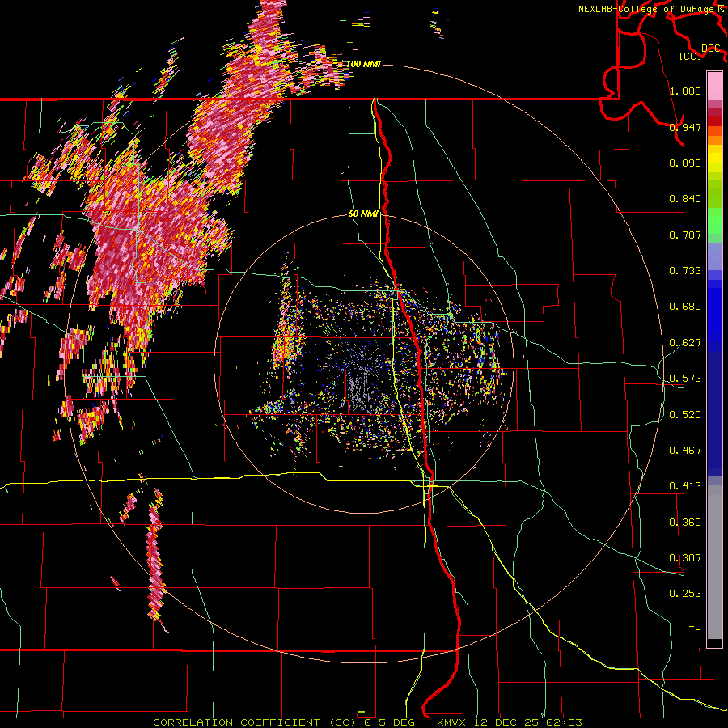The height and width of the screenshot is (728, 728).
Task: Click the DCC product label
Action: click(711, 49)
